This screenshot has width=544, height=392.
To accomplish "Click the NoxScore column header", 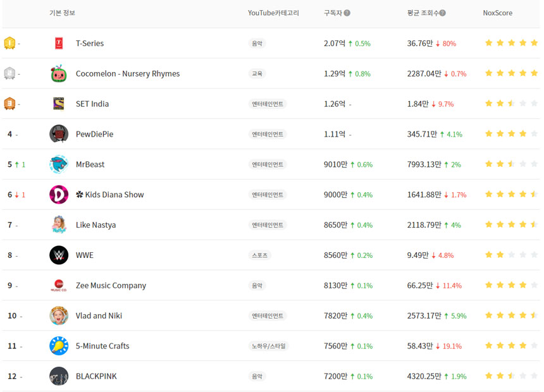I will pyautogui.click(x=498, y=13).
